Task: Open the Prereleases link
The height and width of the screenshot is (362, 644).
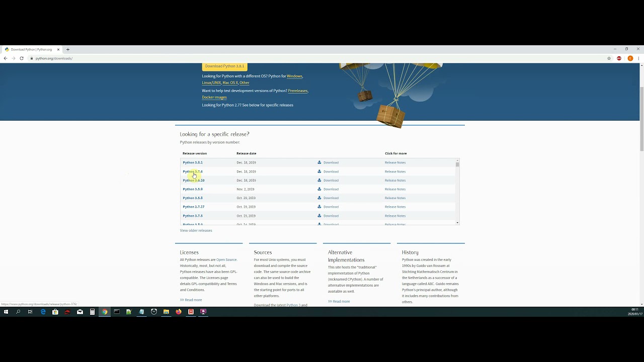Action: [297, 91]
